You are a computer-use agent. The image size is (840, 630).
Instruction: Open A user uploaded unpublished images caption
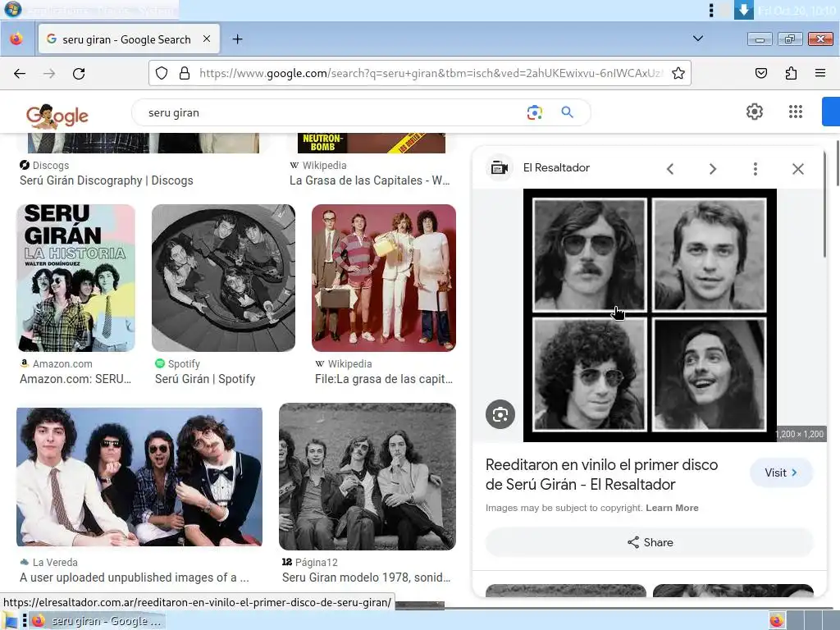point(134,577)
